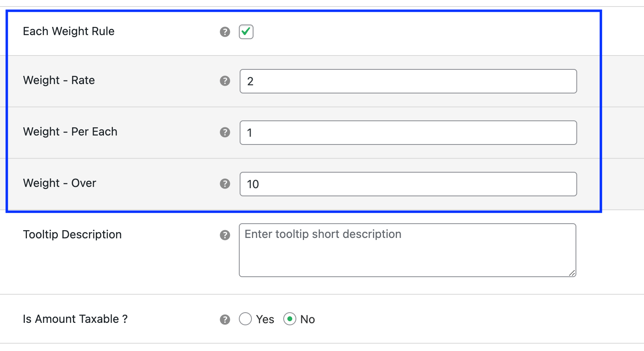This screenshot has height=351, width=644.
Task: Click the tooltip short description text area
Action: click(408, 249)
